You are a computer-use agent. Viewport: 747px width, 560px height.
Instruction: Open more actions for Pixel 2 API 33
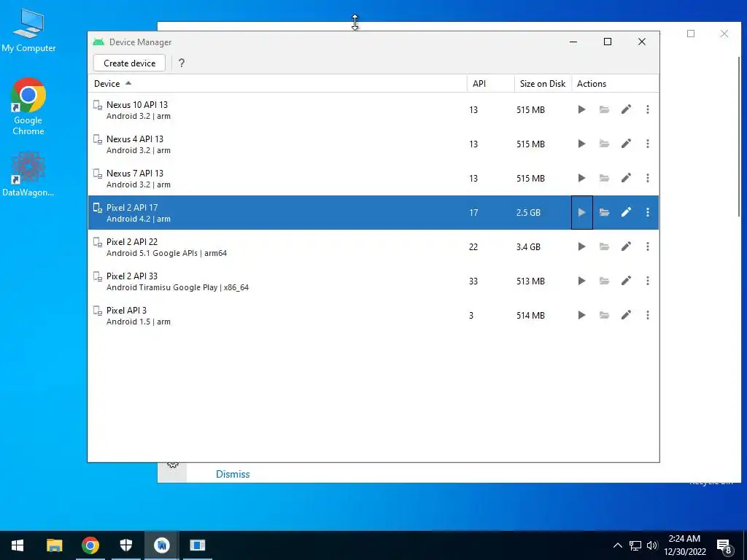pyautogui.click(x=648, y=281)
